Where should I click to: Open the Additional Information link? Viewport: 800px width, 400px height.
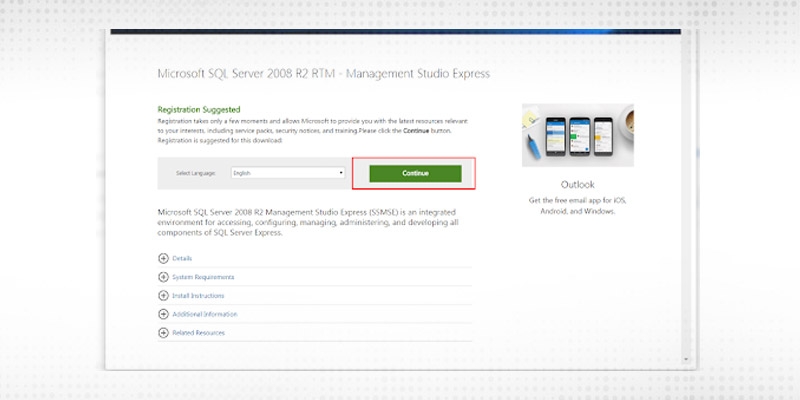(x=205, y=314)
